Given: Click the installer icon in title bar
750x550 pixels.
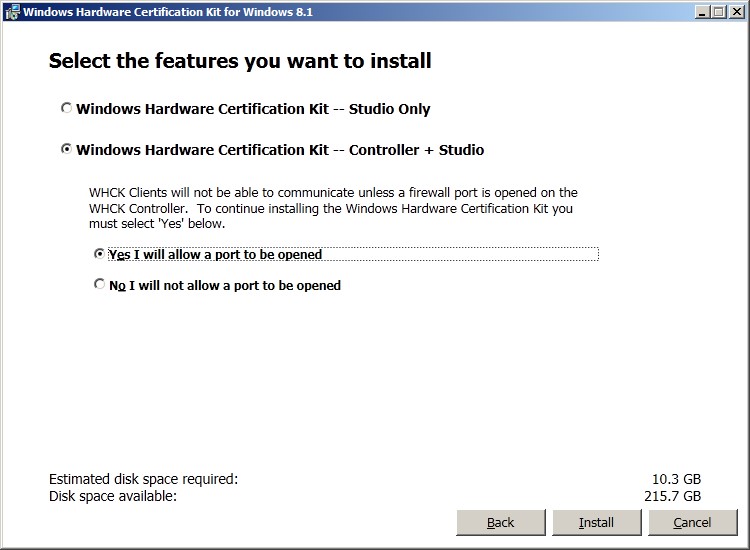Looking at the screenshot, I should pos(12,12).
